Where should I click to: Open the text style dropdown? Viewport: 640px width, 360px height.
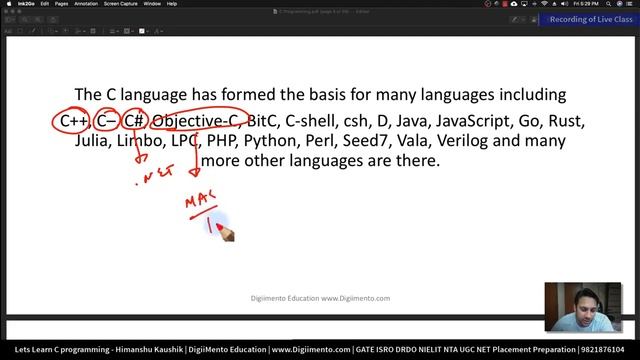point(158,31)
